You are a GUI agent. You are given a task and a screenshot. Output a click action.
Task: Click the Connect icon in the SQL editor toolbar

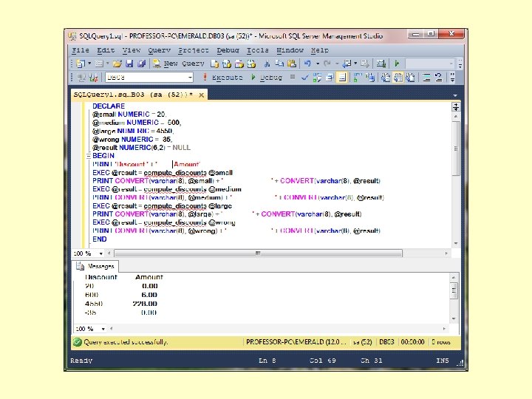(81, 78)
